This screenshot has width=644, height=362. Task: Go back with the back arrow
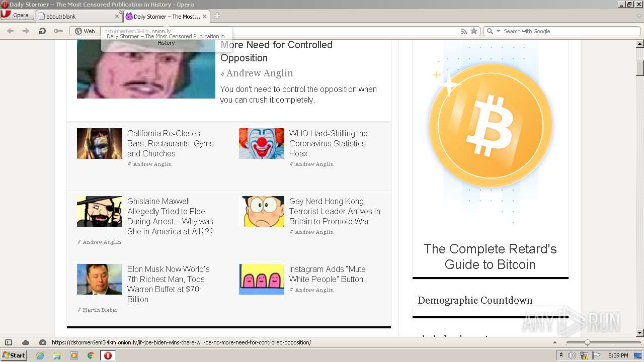point(10,31)
